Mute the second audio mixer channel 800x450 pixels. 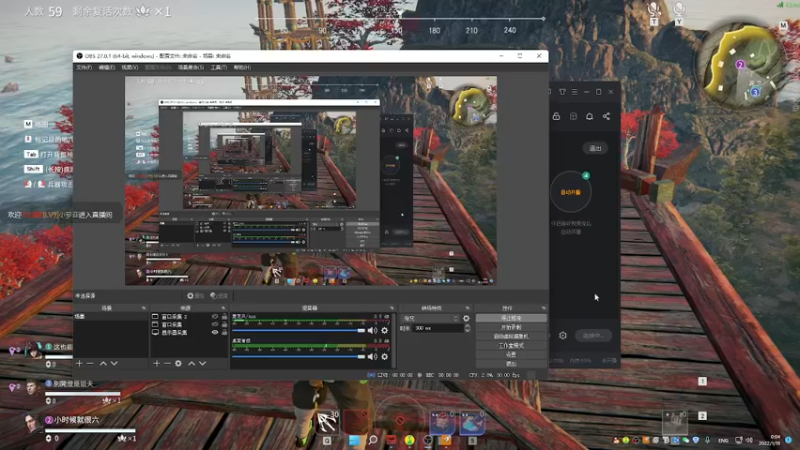pyautogui.click(x=372, y=357)
